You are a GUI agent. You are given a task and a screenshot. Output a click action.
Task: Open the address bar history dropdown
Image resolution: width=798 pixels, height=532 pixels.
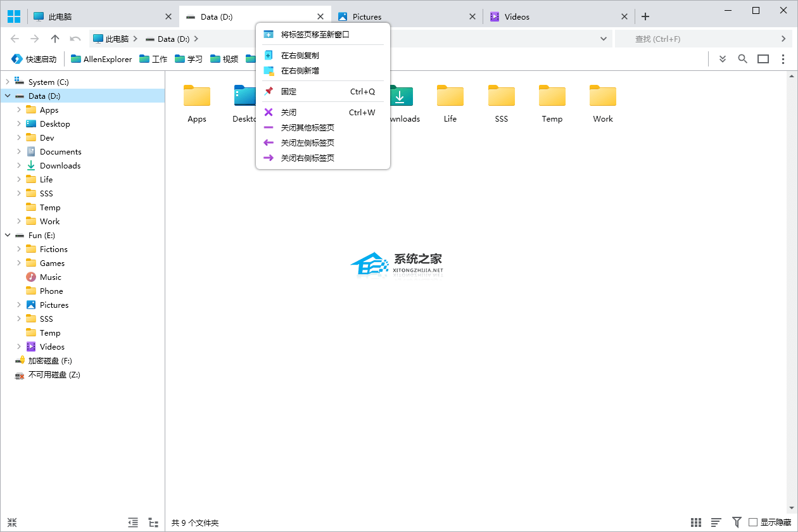604,39
